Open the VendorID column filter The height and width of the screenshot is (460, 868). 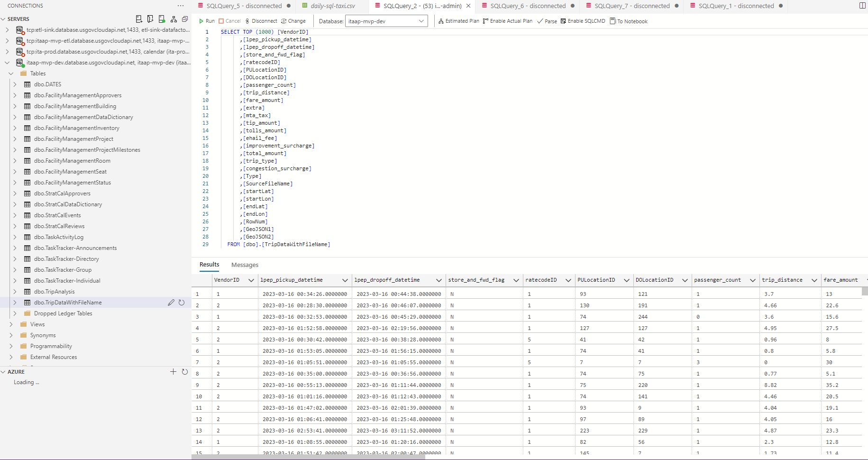[251, 280]
